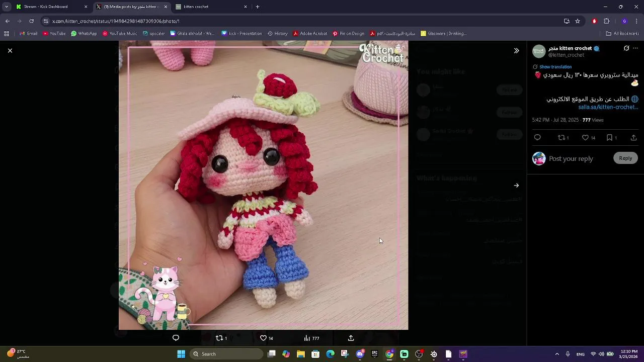
Task: Open the apps grid in bookmarks bar
Action: [7, 34]
